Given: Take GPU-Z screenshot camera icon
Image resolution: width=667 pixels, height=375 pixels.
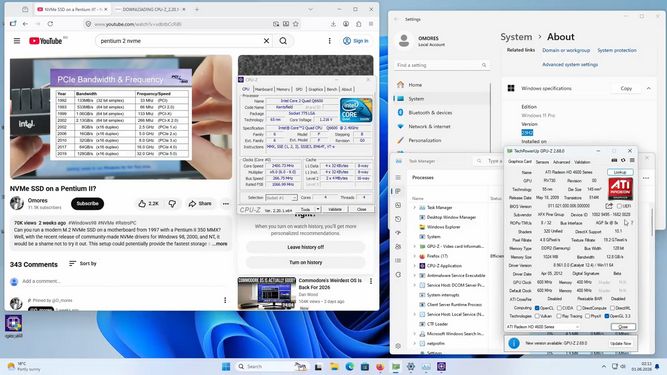Looking at the screenshot, I should (614, 161).
